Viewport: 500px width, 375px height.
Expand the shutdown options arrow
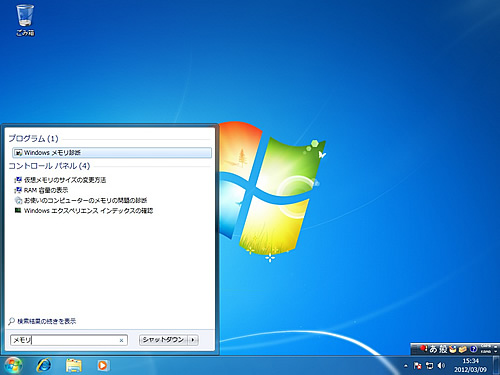tap(193, 340)
